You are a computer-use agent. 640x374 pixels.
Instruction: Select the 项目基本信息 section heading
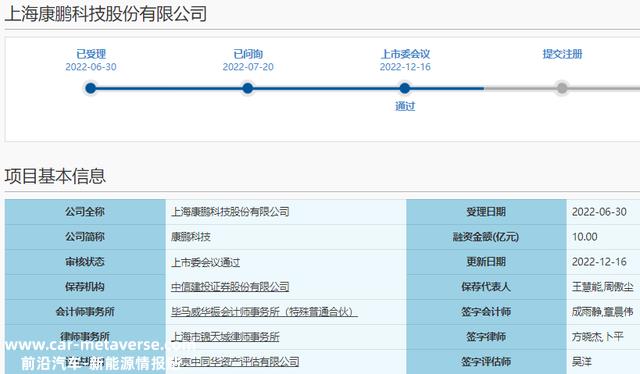point(55,176)
